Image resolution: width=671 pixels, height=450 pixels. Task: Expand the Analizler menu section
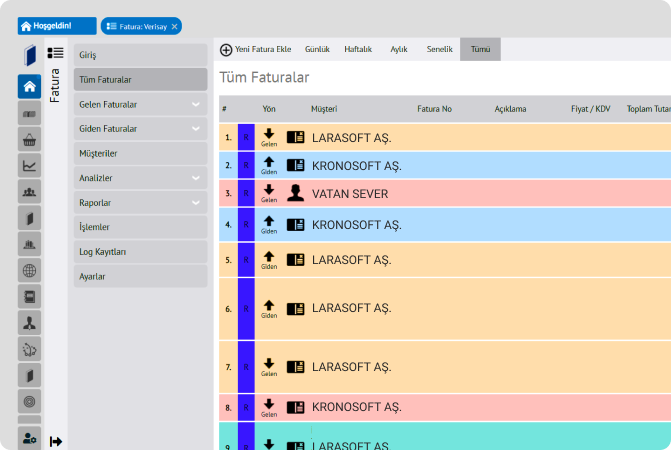[196, 178]
